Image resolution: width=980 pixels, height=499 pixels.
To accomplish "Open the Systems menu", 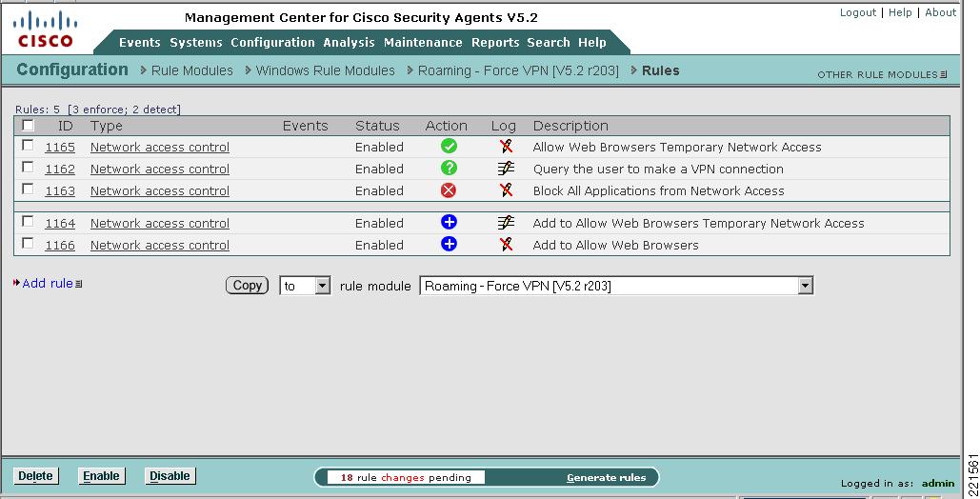I will pos(195,43).
